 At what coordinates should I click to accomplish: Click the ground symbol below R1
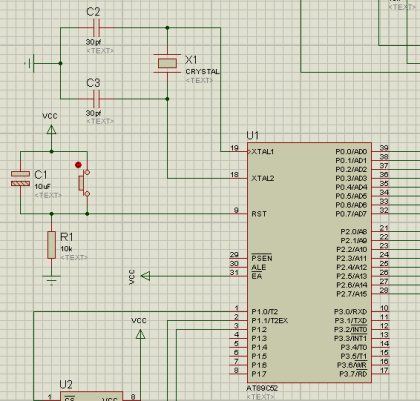click(x=51, y=280)
